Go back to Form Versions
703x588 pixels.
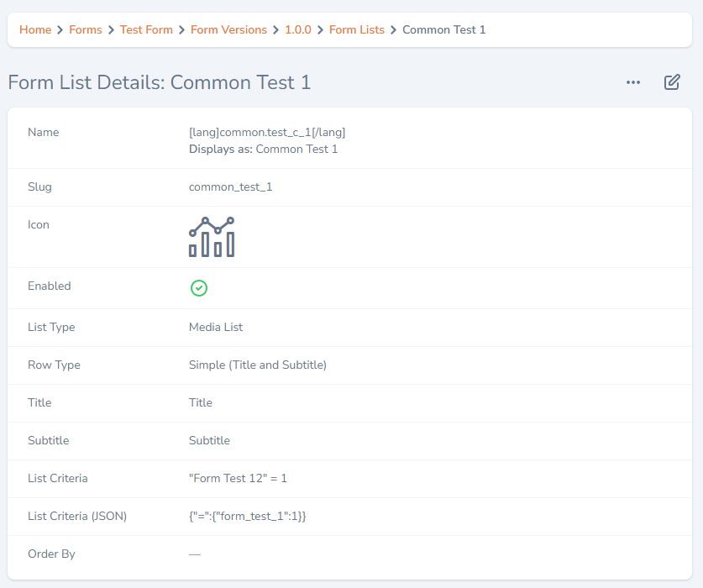pyautogui.click(x=228, y=30)
